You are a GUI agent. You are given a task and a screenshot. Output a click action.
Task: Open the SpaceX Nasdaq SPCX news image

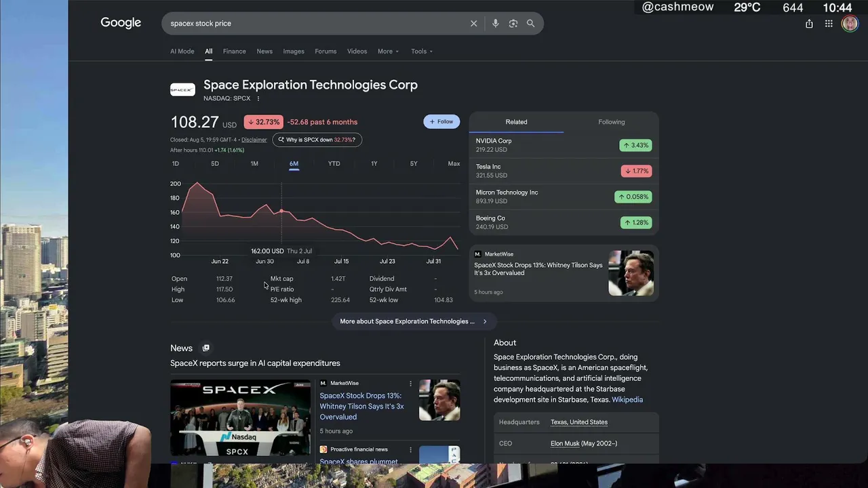(x=240, y=418)
